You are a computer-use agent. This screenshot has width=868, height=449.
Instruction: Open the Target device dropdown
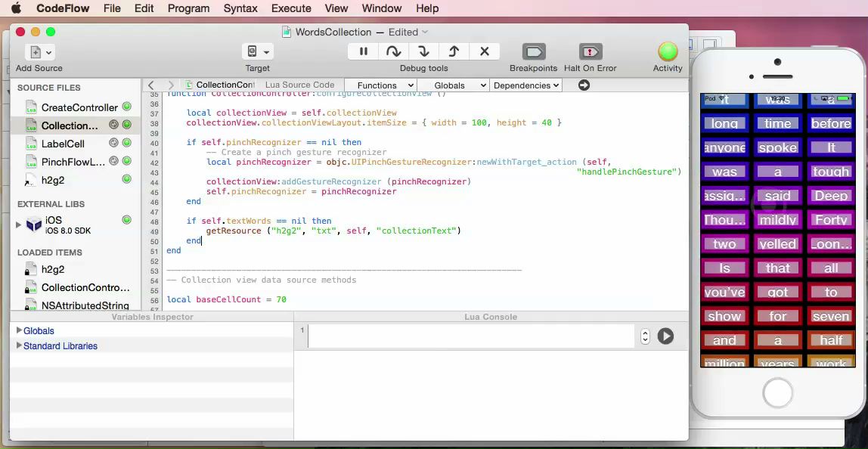[257, 52]
